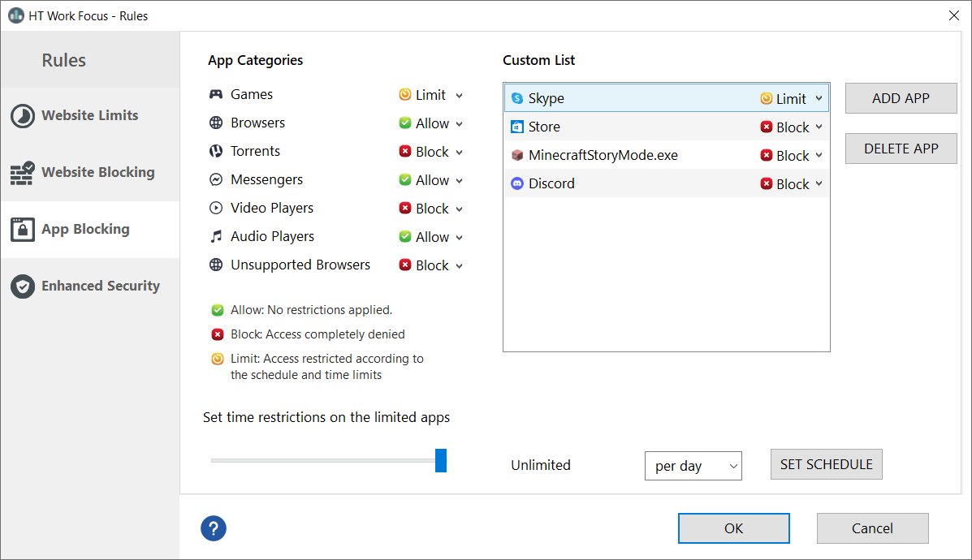
Task: Click the Store app icon in custom list
Action: coord(517,127)
